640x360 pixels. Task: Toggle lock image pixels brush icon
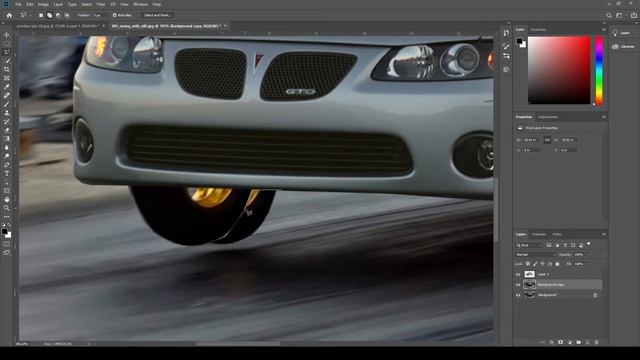[535, 264]
